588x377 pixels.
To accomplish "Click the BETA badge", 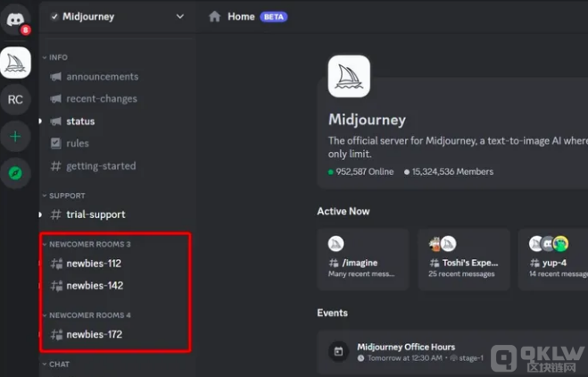I will tap(274, 17).
